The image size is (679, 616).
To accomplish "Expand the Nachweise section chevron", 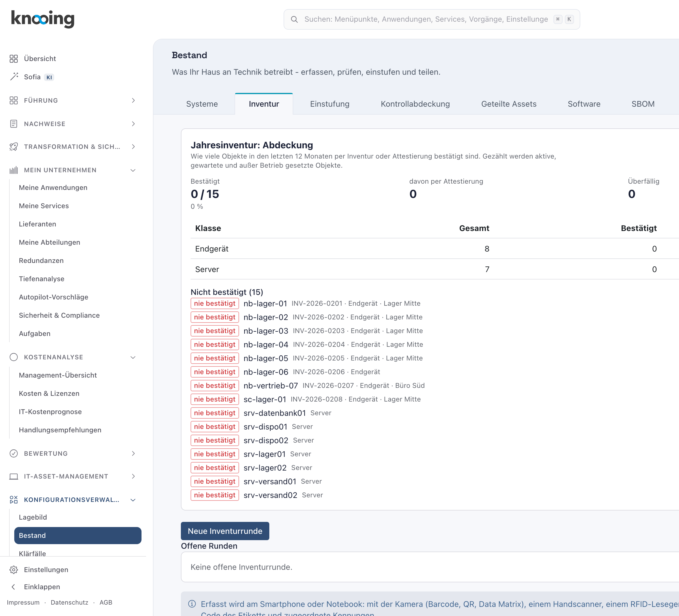I will [134, 124].
